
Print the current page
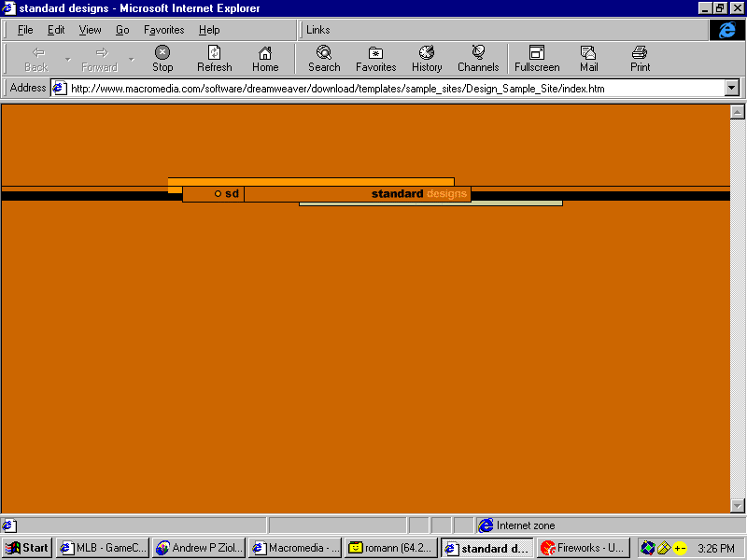[640, 59]
